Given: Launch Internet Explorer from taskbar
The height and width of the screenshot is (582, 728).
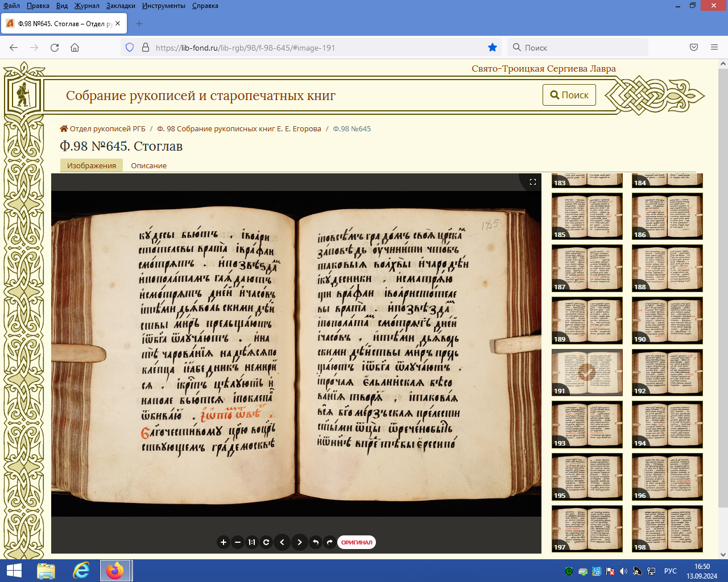Looking at the screenshot, I should pos(81,571).
